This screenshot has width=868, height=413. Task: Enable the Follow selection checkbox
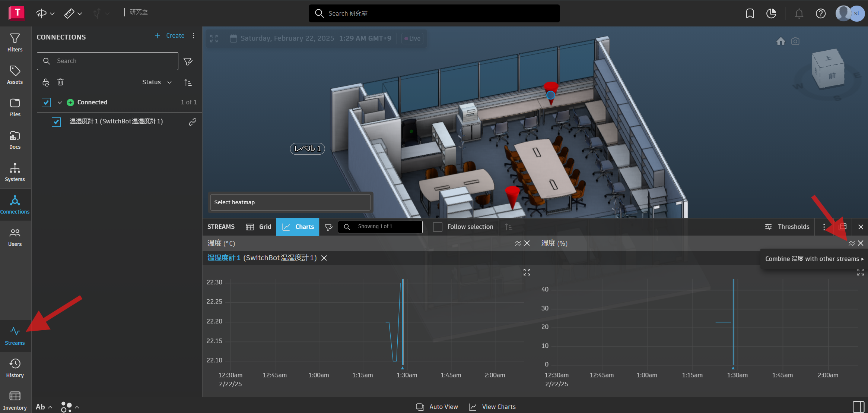point(438,227)
